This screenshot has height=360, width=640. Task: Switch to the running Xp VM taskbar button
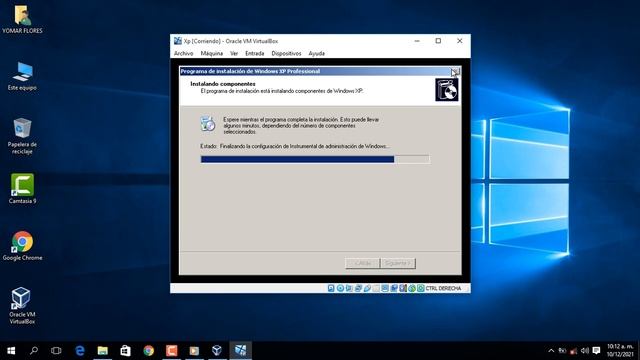click(x=240, y=351)
